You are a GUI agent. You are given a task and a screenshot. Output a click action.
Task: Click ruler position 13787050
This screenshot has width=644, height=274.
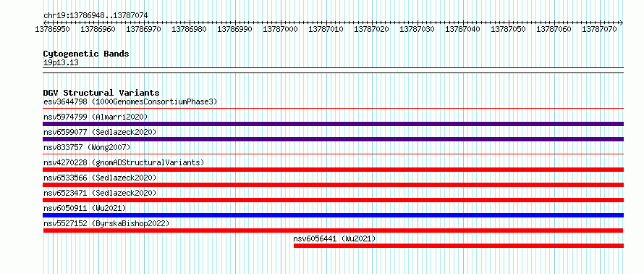[508, 29]
